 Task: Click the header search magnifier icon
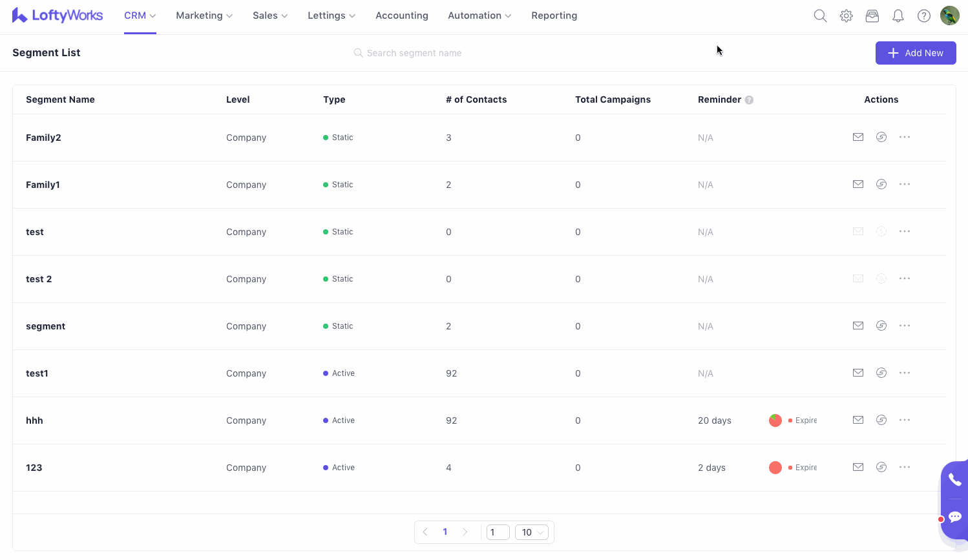pos(820,16)
